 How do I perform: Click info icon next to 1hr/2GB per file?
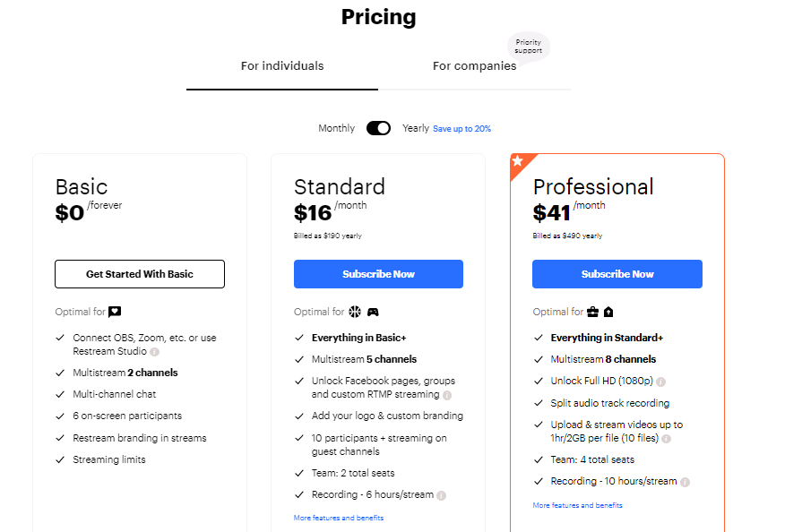(x=666, y=439)
